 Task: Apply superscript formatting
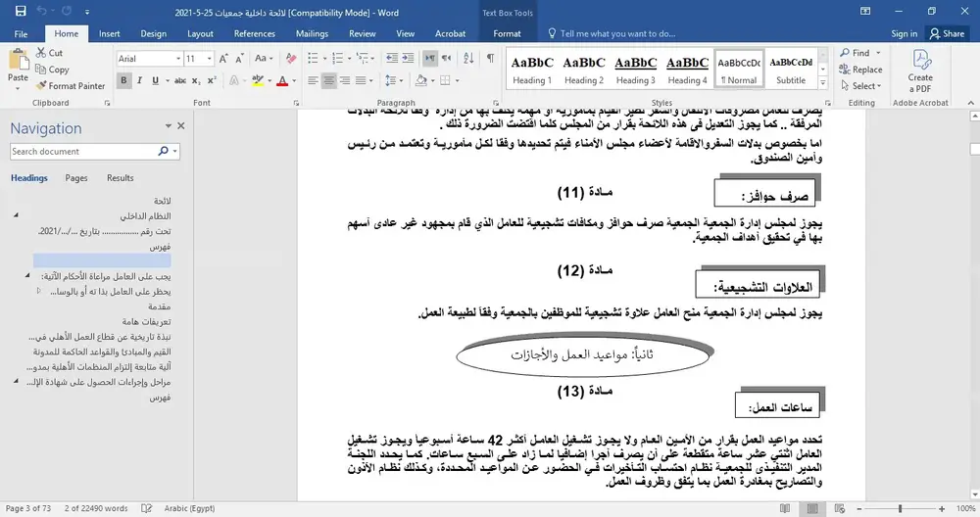tap(212, 80)
